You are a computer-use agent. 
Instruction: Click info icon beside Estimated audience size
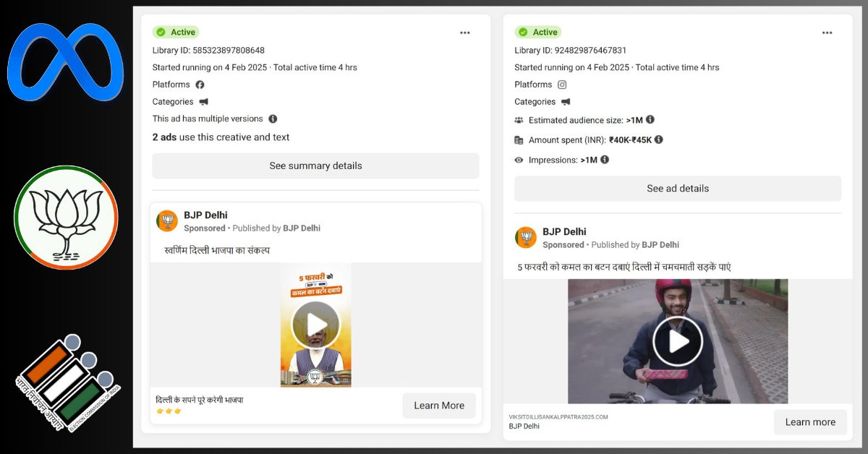[x=650, y=120]
